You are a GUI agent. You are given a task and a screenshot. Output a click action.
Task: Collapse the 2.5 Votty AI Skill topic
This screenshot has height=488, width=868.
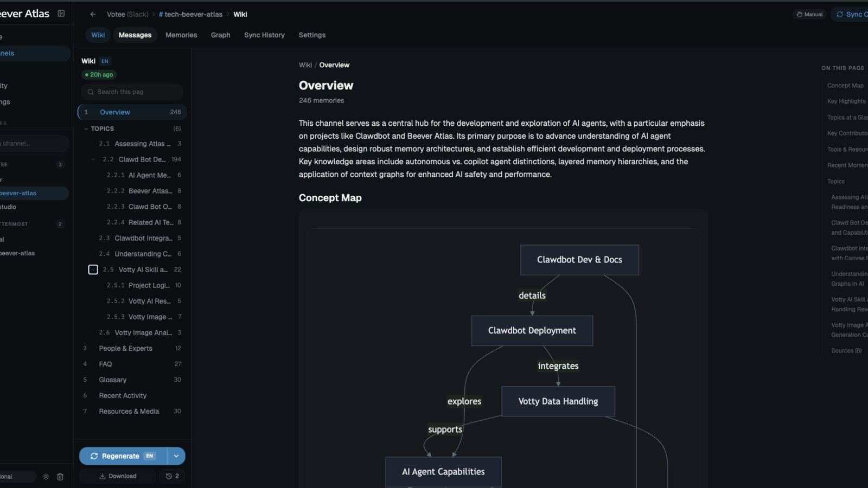pyautogui.click(x=93, y=269)
